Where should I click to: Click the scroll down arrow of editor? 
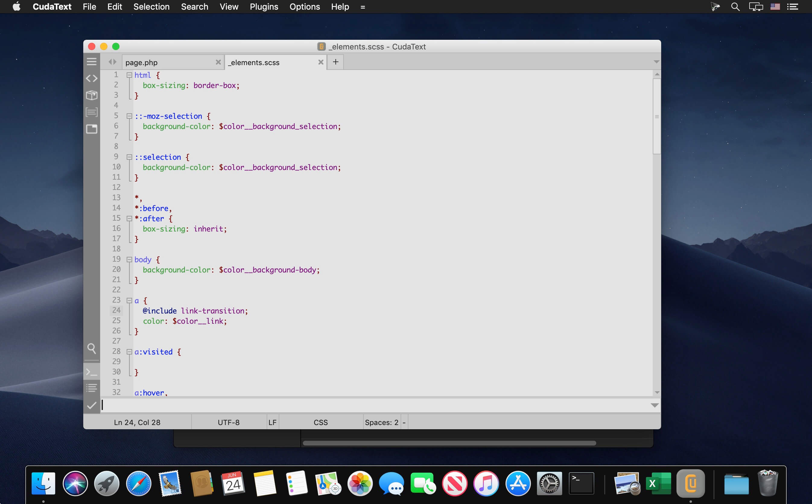click(657, 392)
